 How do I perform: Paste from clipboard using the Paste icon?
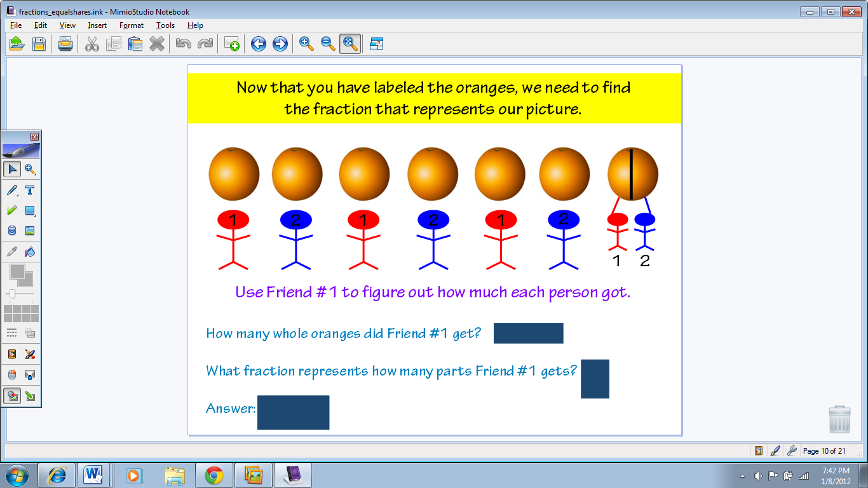click(135, 44)
